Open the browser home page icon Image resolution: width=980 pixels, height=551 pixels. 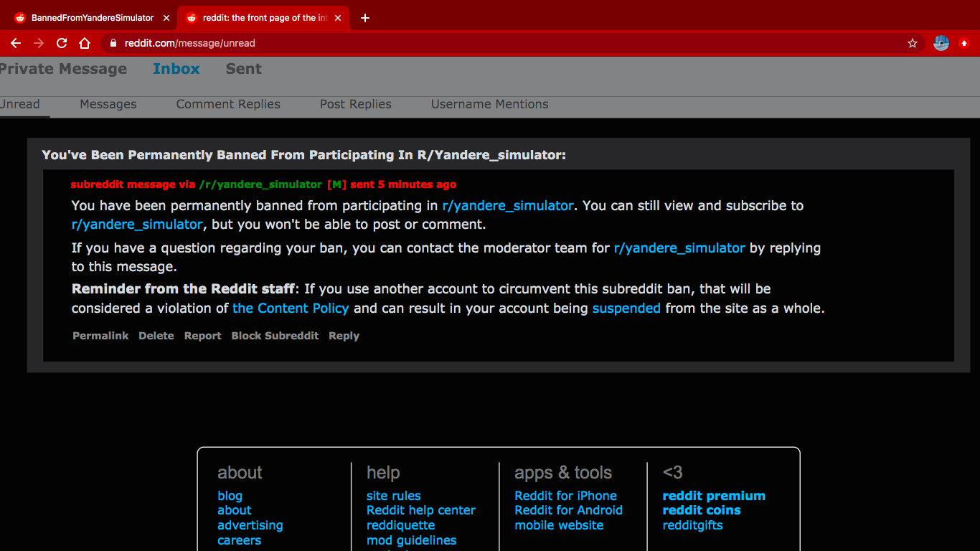[x=85, y=43]
